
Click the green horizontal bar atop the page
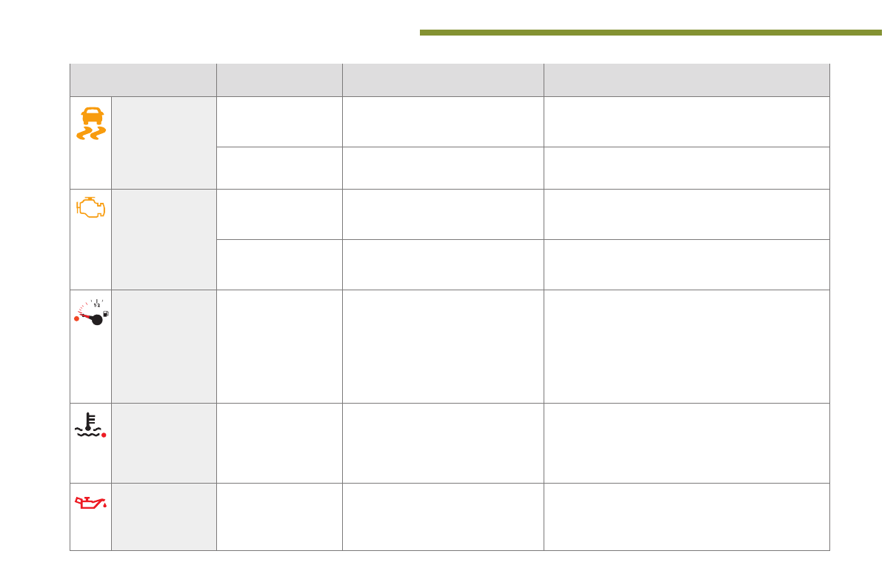pyautogui.click(x=650, y=33)
